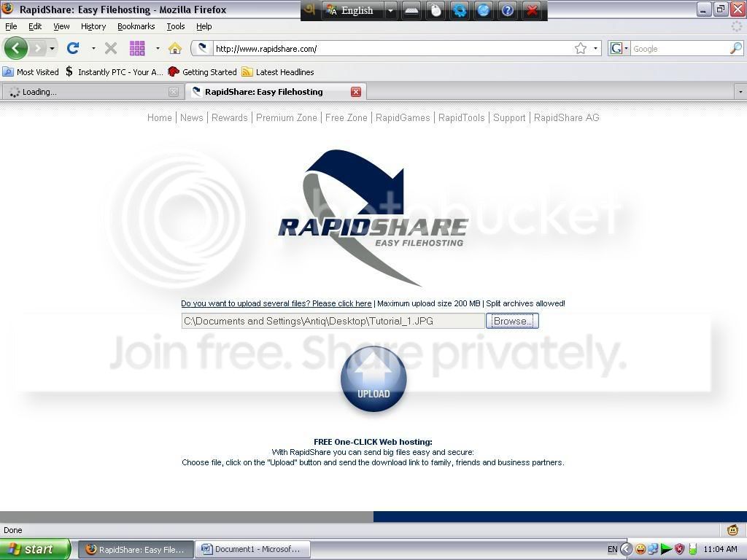Click the address bar URL field
This screenshot has height=560, width=747.
tap(393, 49)
